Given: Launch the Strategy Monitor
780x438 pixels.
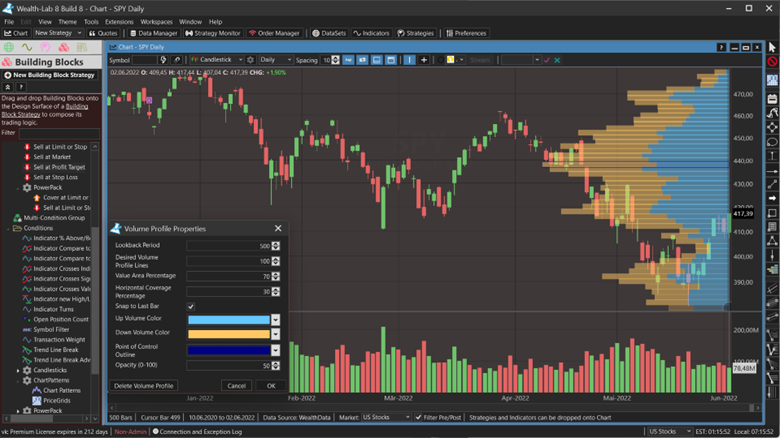Looking at the screenshot, I should tap(211, 33).
